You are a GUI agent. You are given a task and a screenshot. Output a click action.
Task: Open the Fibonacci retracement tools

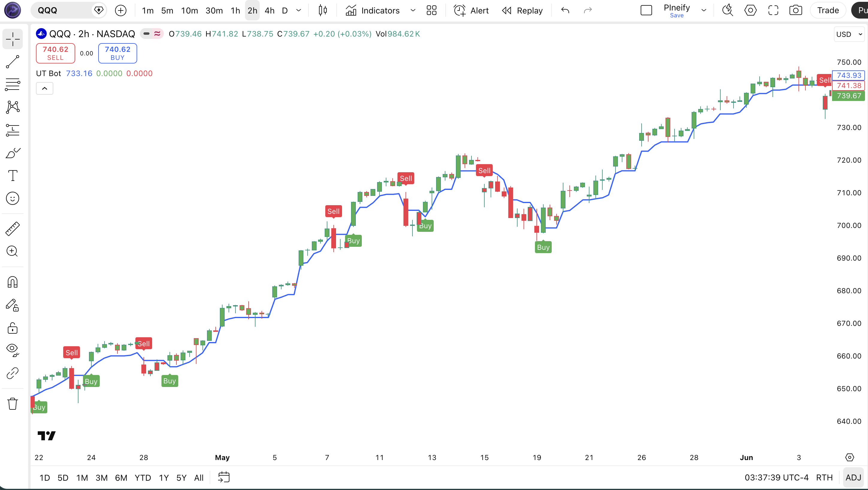(x=13, y=84)
